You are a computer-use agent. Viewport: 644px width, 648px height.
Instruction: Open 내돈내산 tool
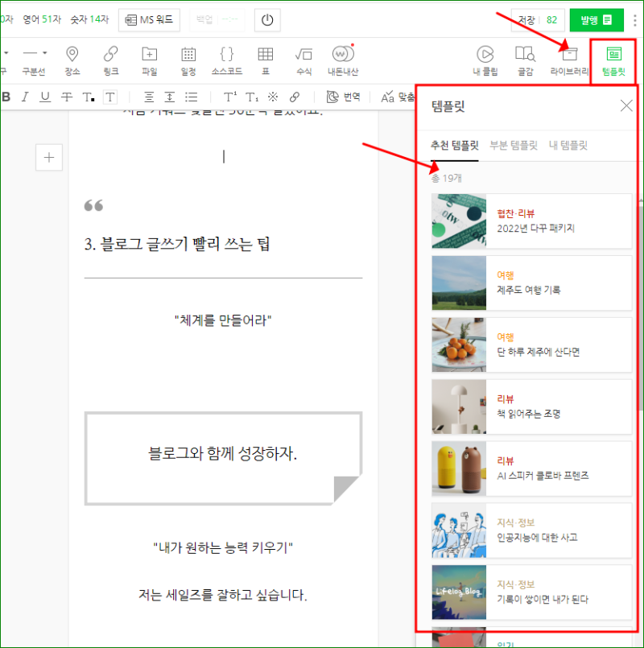coord(343,60)
